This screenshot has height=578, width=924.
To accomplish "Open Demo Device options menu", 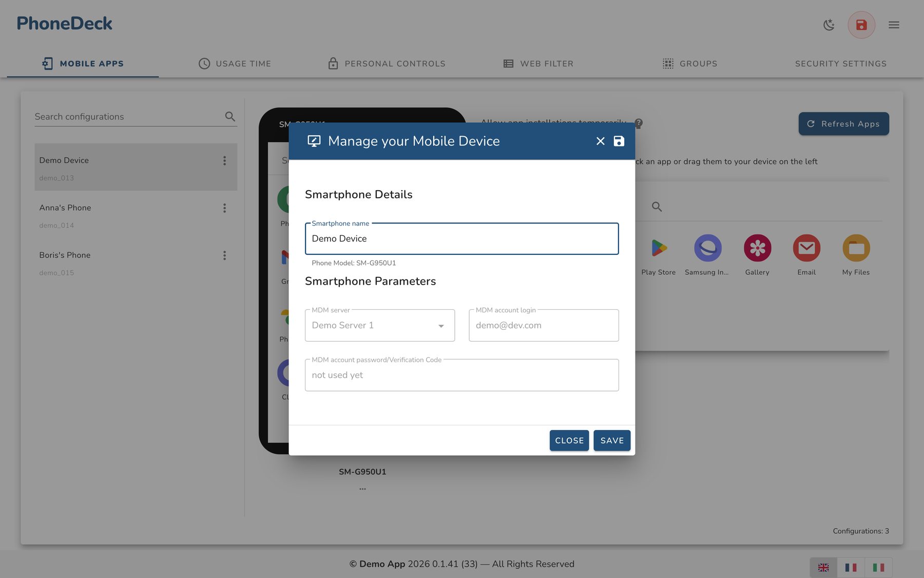I will coord(224,161).
